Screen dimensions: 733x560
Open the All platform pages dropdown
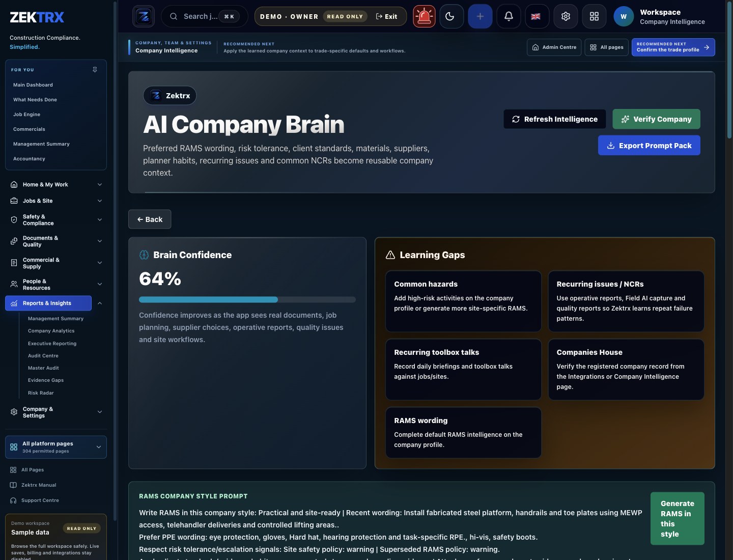(56, 447)
